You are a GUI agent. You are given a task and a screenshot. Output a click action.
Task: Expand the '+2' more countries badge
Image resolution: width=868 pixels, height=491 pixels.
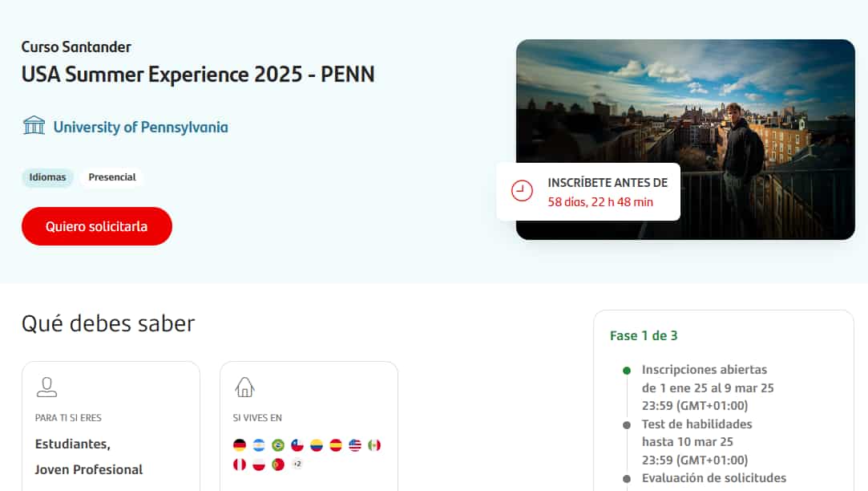(297, 464)
